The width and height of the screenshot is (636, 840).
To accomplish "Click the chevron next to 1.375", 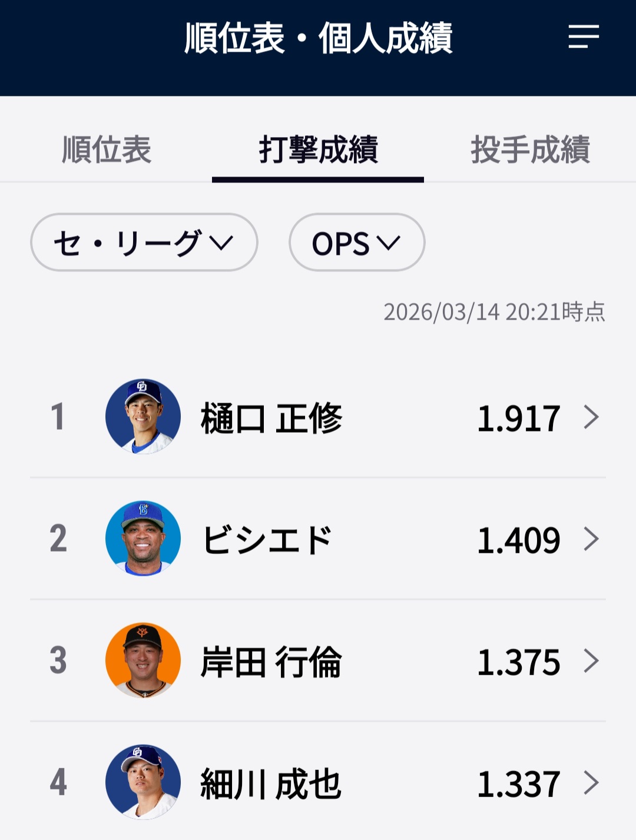I will point(591,661).
